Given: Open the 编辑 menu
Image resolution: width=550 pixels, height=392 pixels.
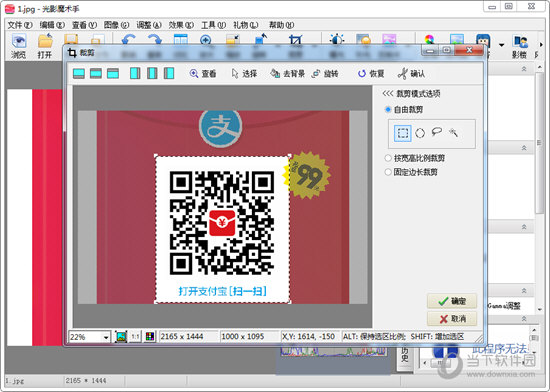Looking at the screenshot, I should pos(52,25).
